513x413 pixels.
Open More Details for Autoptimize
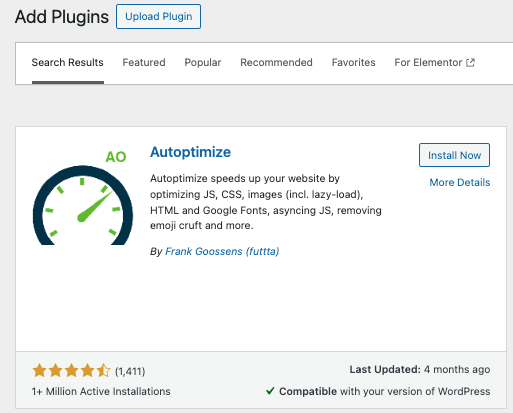click(x=460, y=182)
